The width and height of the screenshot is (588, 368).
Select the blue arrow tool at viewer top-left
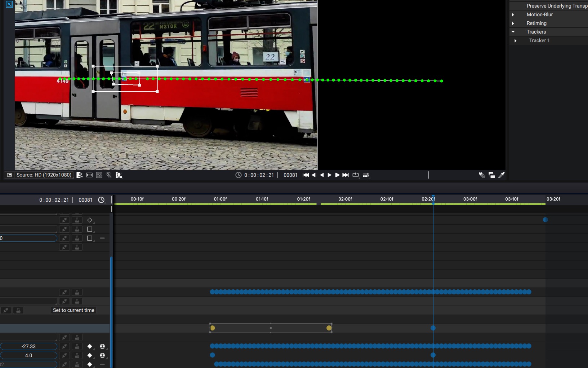[9, 4]
